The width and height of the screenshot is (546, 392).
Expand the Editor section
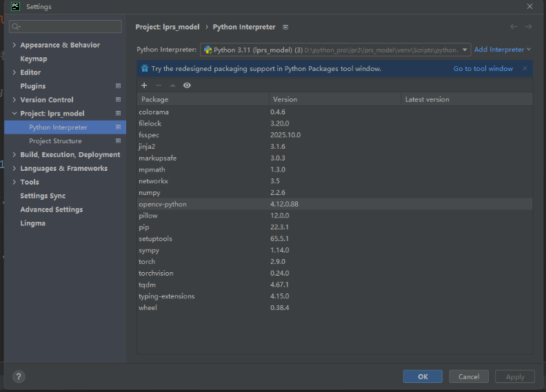[x=14, y=72]
